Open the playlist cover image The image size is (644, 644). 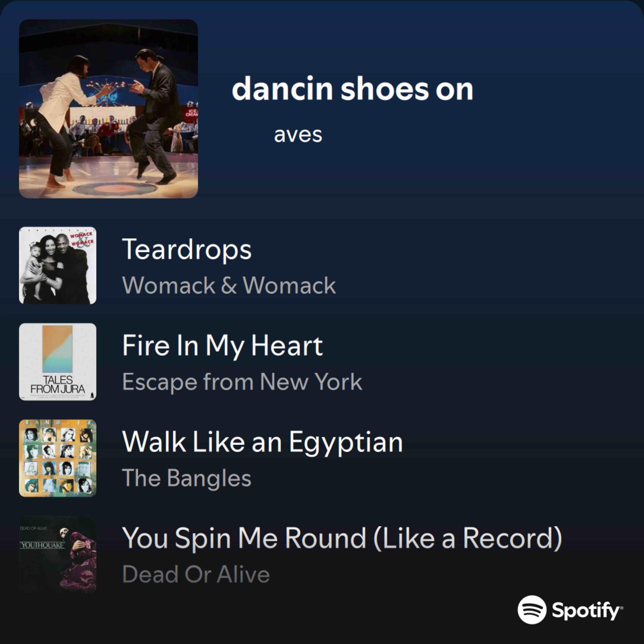tap(108, 109)
